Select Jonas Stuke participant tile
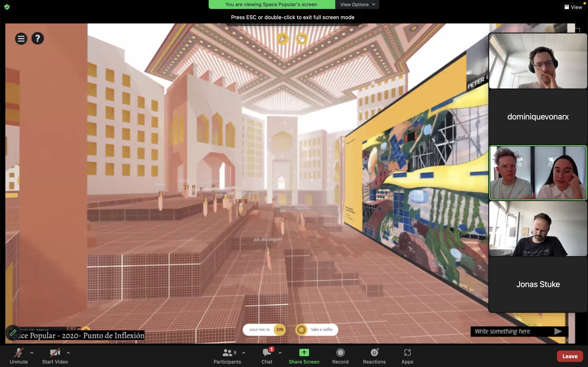 click(x=538, y=284)
